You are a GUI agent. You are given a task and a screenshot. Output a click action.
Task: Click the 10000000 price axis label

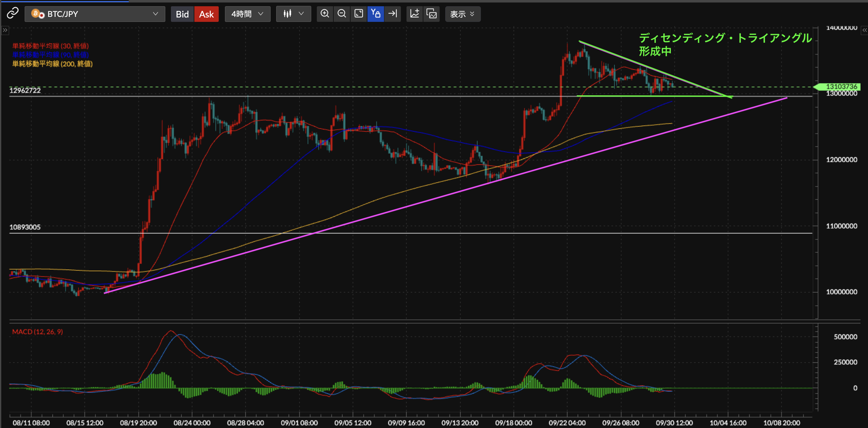(x=841, y=292)
